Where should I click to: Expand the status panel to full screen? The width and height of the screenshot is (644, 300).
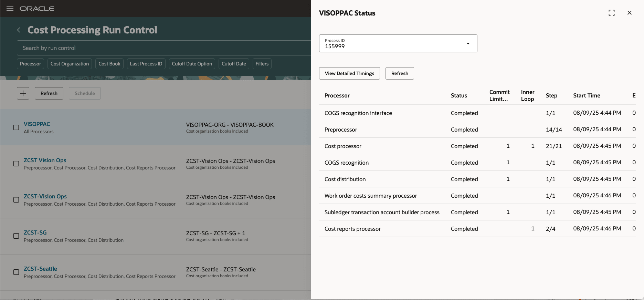611,13
